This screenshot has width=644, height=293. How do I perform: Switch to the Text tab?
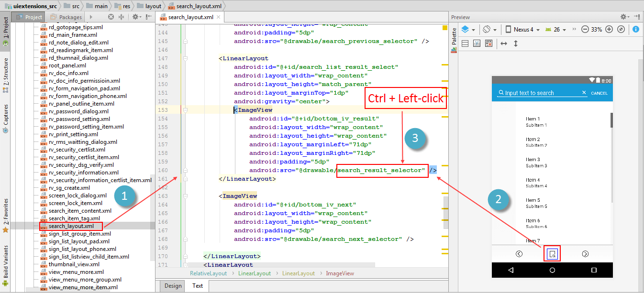tap(198, 286)
